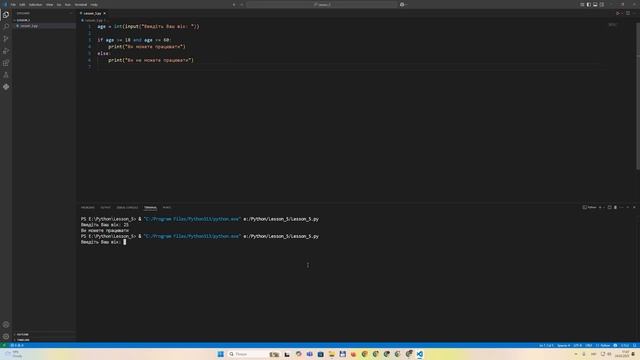Click the errors and warnings status bar counter

pyautogui.click(x=17, y=345)
